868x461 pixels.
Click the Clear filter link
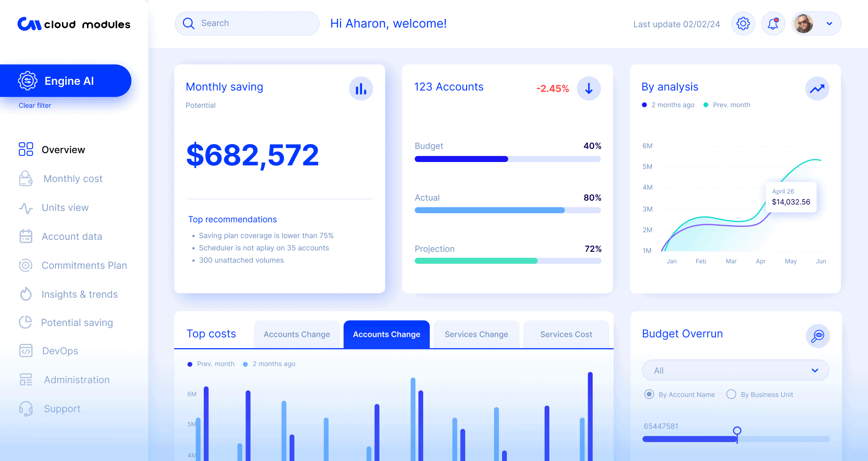[35, 105]
